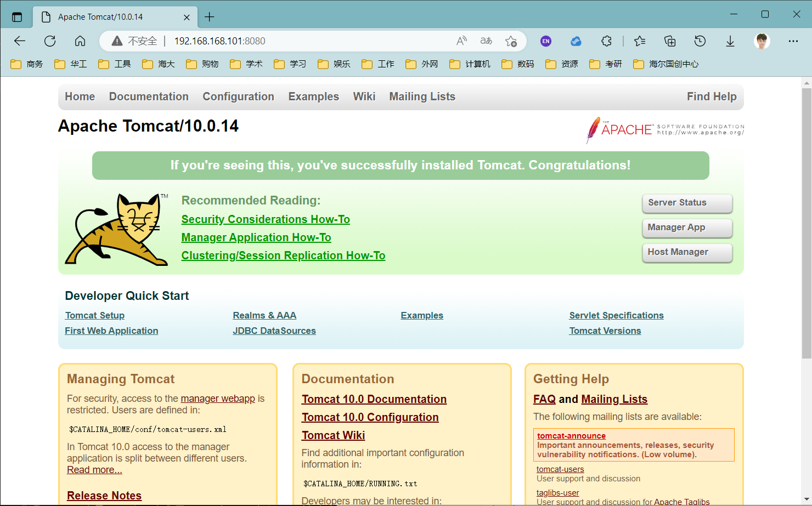Open the manager webapp link

(x=218, y=399)
